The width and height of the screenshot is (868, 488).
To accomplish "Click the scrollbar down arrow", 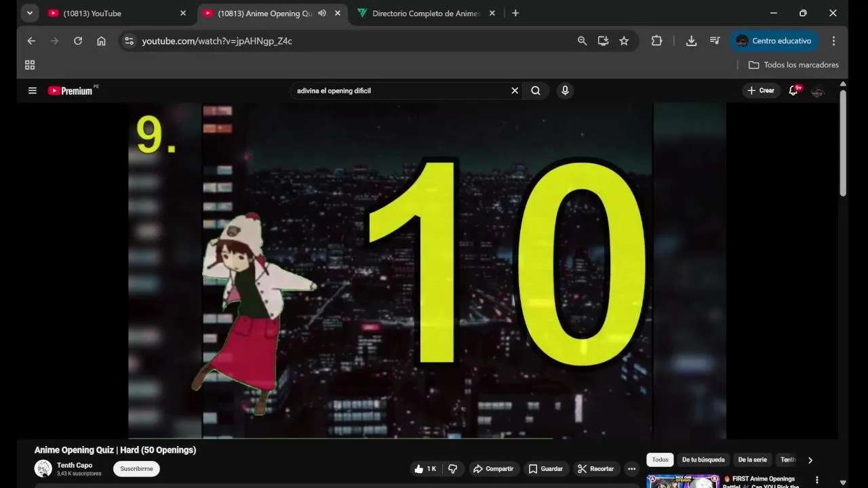I will point(843,483).
